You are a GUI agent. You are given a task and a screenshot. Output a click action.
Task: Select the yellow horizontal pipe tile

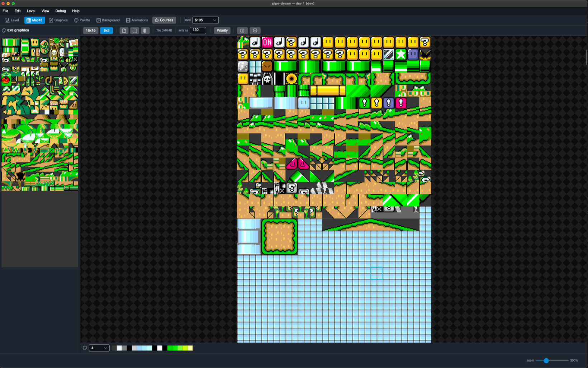point(328,91)
